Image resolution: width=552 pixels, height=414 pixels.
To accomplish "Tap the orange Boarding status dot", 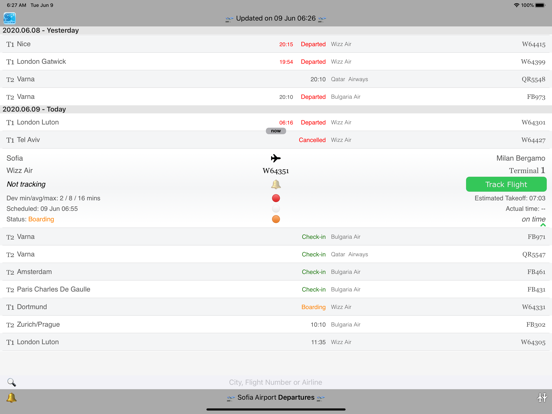I will (x=276, y=219).
